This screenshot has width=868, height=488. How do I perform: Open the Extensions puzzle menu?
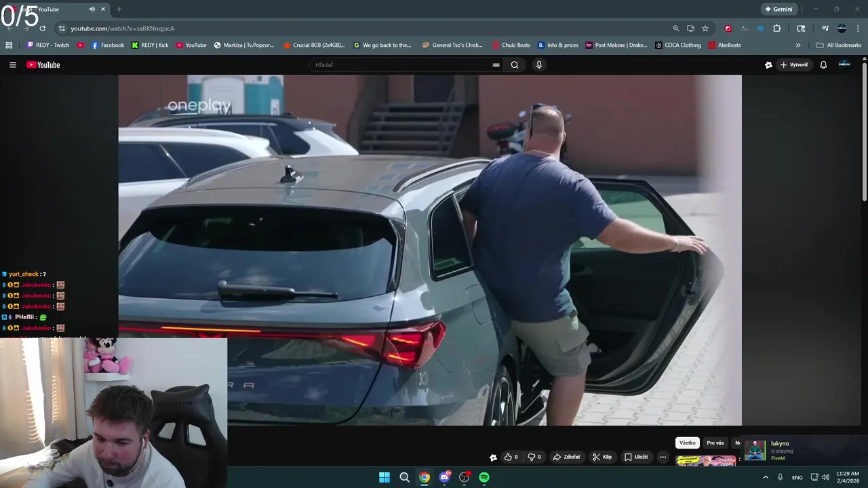pos(777,28)
